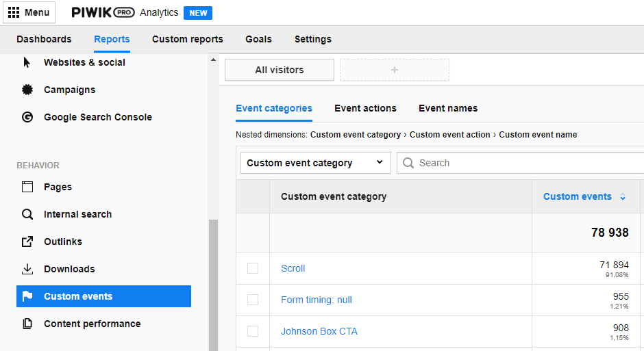
Task: Check the Johnson Box CTA row checkbox
Action: [x=253, y=331]
